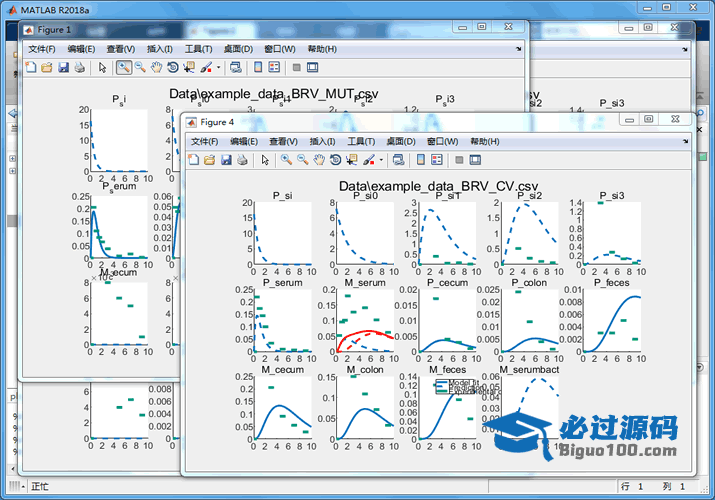Screen dimensions: 715x500
Task: Open 文件(F) menu in Figure 4
Action: click(x=205, y=142)
